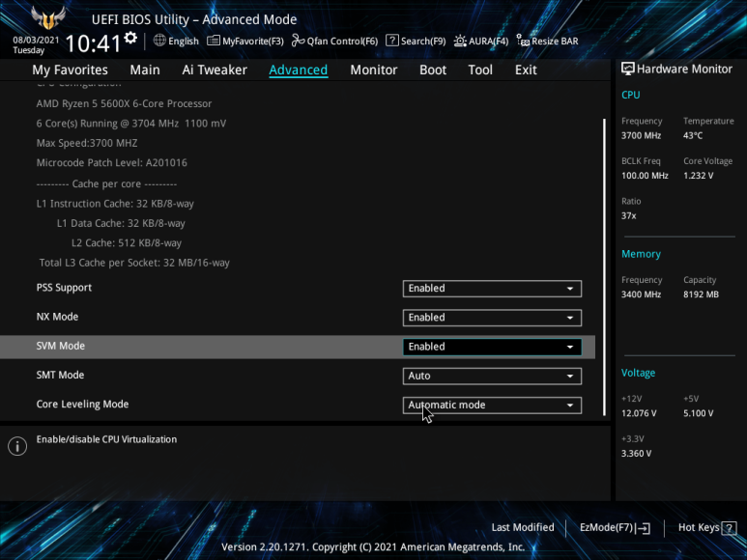Image resolution: width=747 pixels, height=560 pixels.
Task: Click the Voltage section heading
Action: click(638, 373)
